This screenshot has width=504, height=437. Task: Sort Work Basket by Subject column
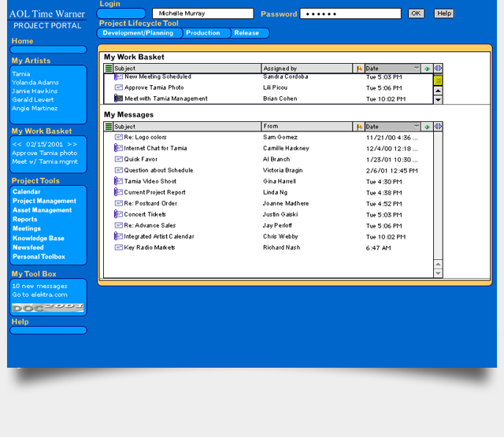pos(187,69)
